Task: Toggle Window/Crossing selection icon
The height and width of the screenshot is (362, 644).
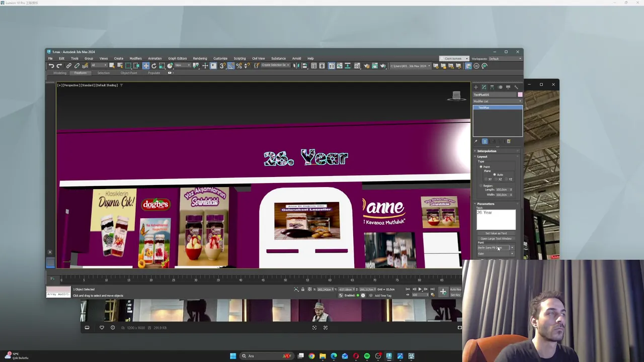Action: (136, 66)
